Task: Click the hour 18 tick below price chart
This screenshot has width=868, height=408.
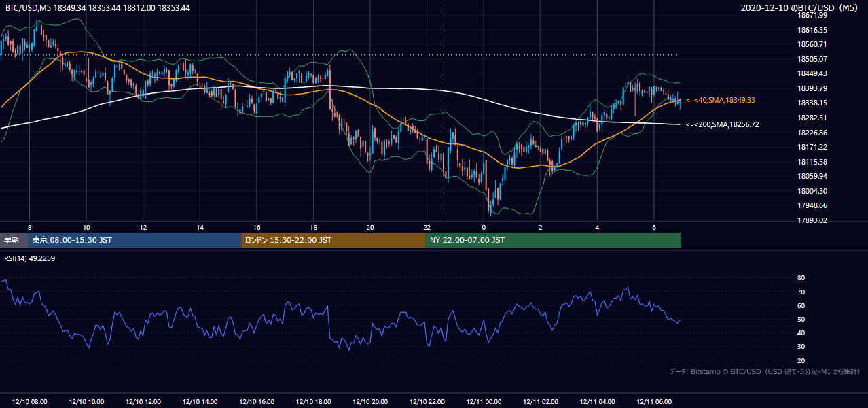Action: point(313,227)
